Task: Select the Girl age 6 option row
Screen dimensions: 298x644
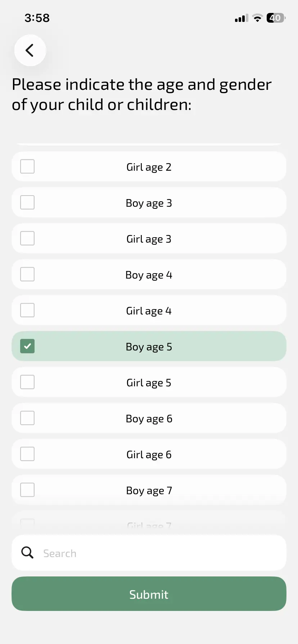Action: point(149,454)
